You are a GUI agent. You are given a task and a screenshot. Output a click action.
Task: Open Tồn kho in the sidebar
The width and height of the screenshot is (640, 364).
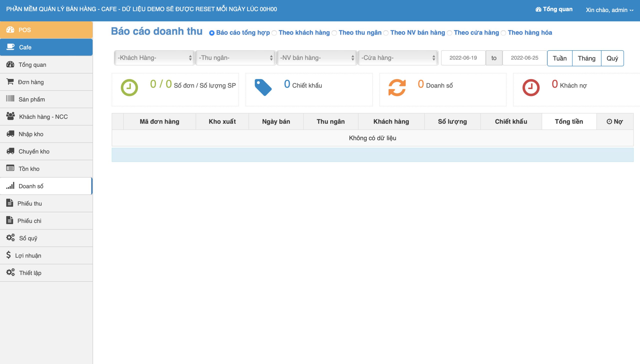[29, 169]
